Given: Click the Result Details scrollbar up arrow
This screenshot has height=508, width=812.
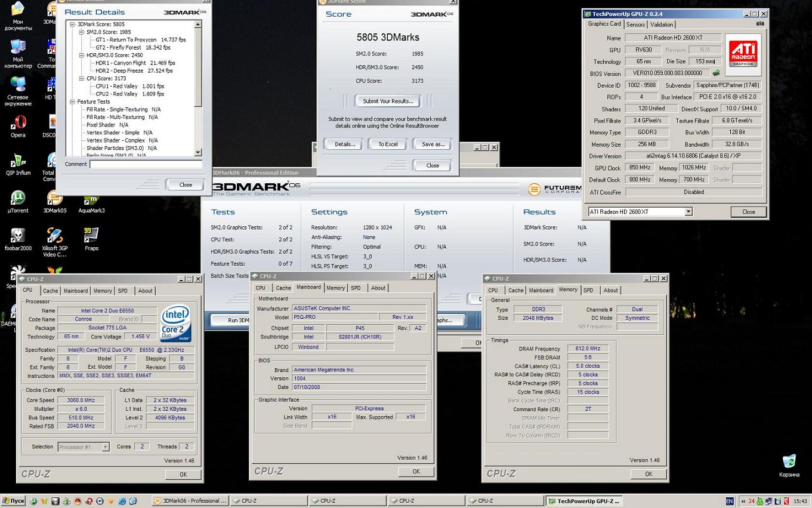Looking at the screenshot, I should point(198,24).
